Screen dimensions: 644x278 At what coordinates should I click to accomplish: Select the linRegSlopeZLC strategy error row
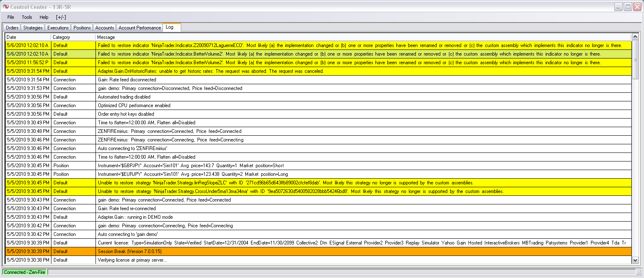318,183
